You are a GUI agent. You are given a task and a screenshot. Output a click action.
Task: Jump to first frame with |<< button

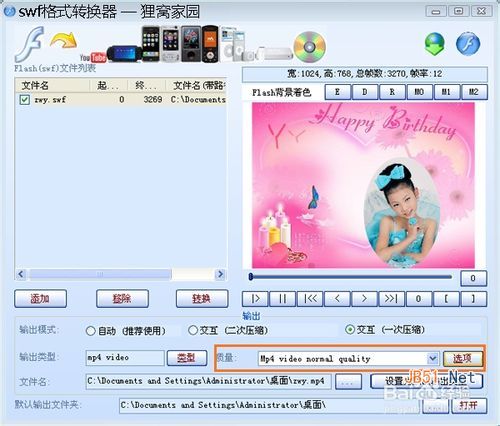click(310, 299)
